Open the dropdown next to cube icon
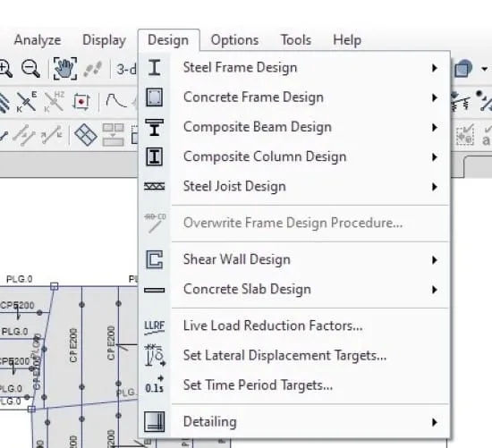The image size is (492, 448). coord(485,68)
